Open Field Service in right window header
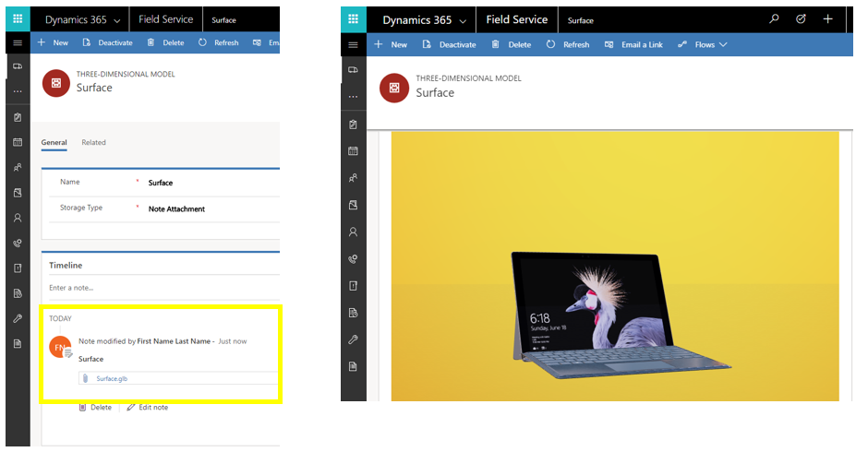Viewport: 868px width, 452px height. [516, 19]
